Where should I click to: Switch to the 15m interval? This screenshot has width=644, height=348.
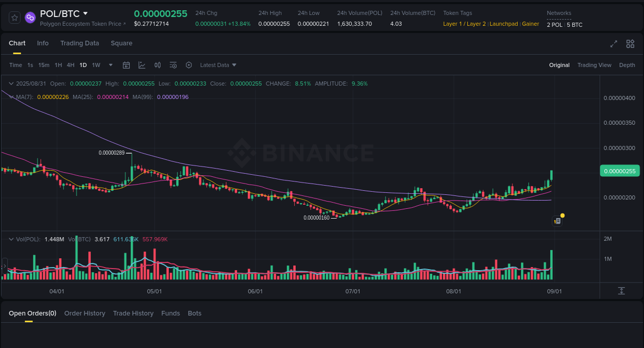point(44,65)
